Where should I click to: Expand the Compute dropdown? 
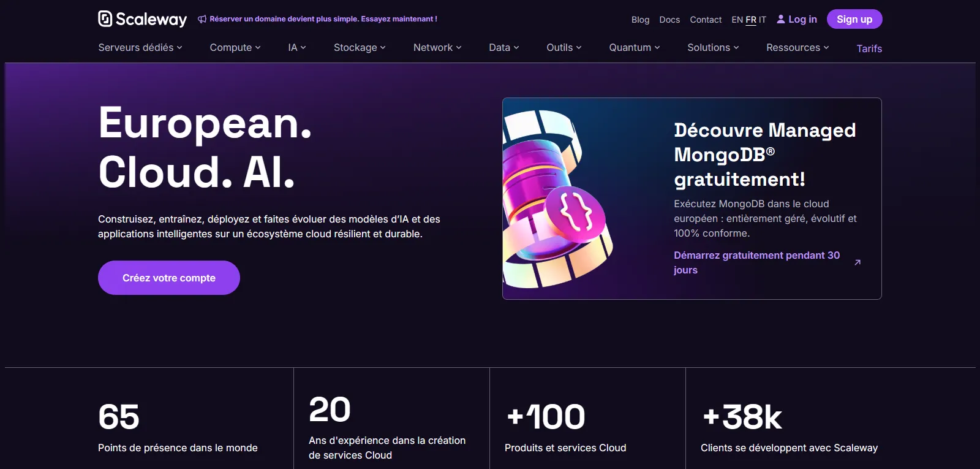pos(235,47)
